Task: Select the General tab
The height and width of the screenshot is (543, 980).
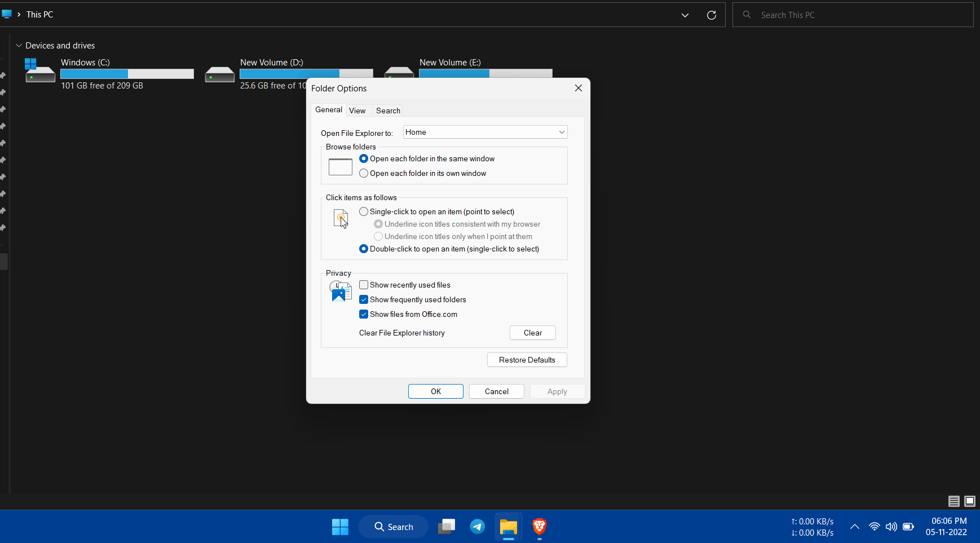Action: pos(329,110)
